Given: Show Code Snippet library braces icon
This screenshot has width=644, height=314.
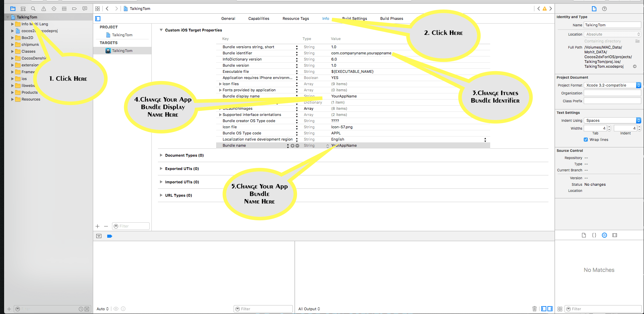Looking at the screenshot, I should (594, 235).
